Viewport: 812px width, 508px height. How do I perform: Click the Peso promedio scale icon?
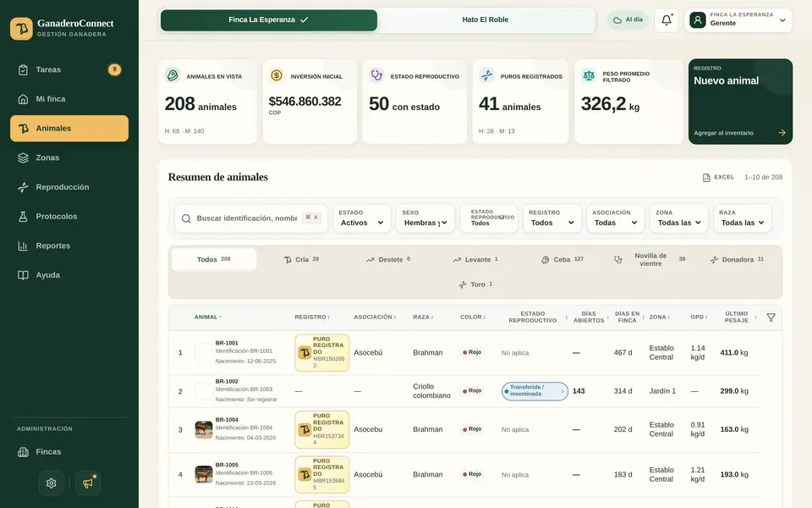[x=589, y=75]
